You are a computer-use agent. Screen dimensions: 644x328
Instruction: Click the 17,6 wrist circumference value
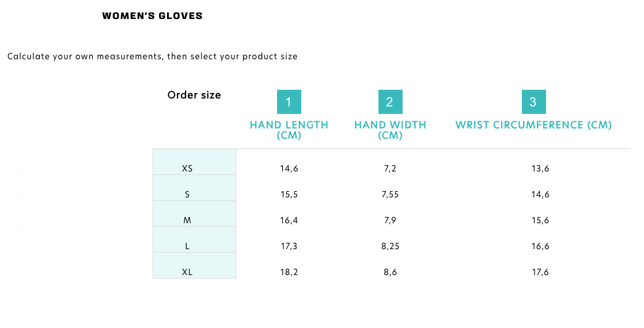[540, 272]
